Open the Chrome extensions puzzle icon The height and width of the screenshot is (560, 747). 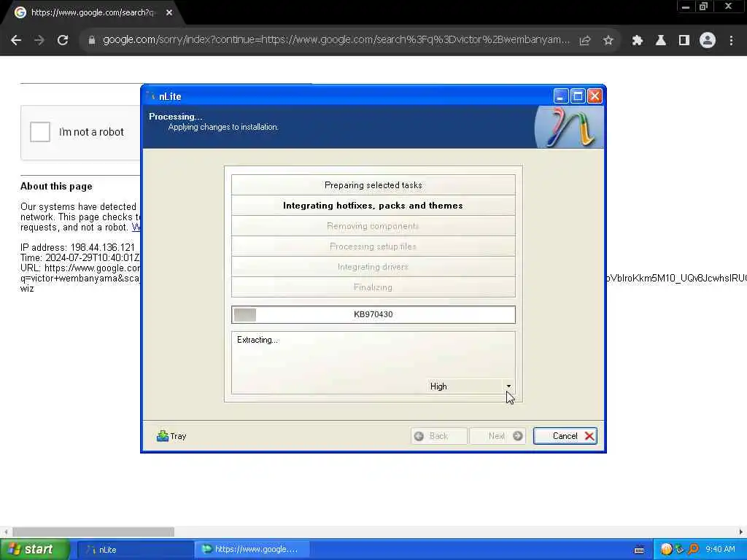(637, 41)
